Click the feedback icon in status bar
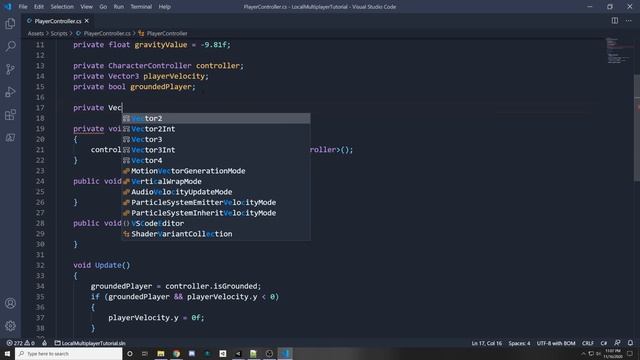Screen dimensions: 640x360 (617, 343)
